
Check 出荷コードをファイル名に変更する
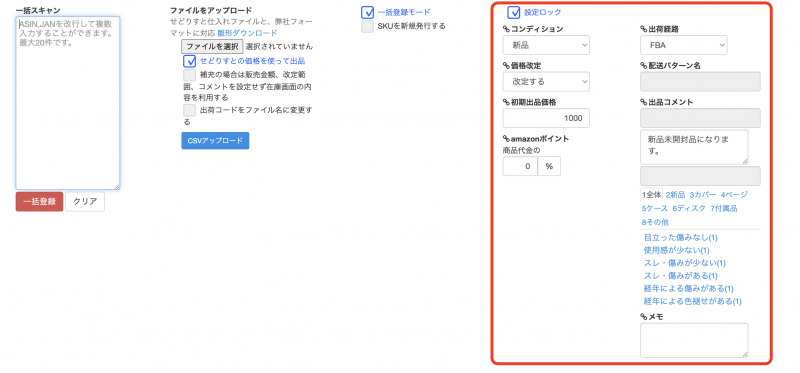[190, 110]
